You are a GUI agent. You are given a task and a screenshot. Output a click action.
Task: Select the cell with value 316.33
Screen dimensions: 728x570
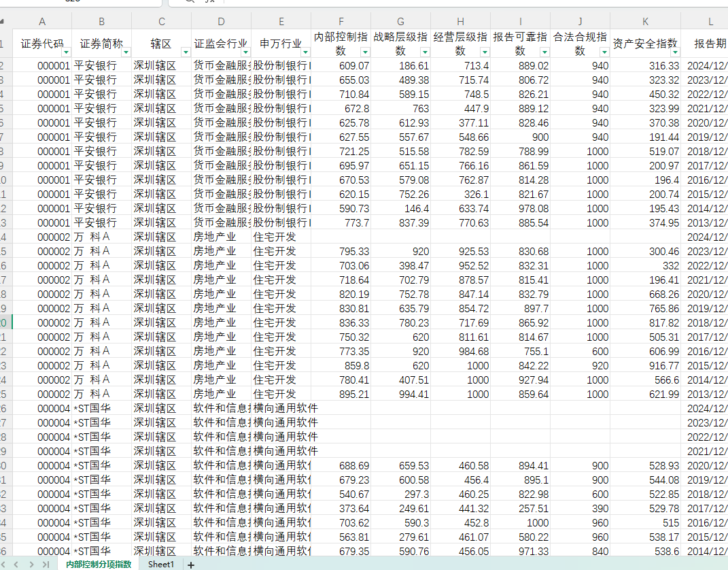click(x=645, y=65)
